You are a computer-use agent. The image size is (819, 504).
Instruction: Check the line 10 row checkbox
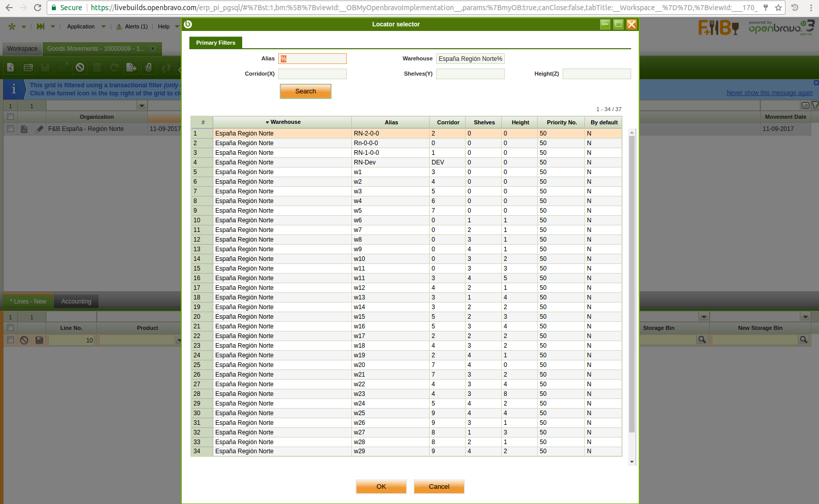pyautogui.click(x=10, y=340)
